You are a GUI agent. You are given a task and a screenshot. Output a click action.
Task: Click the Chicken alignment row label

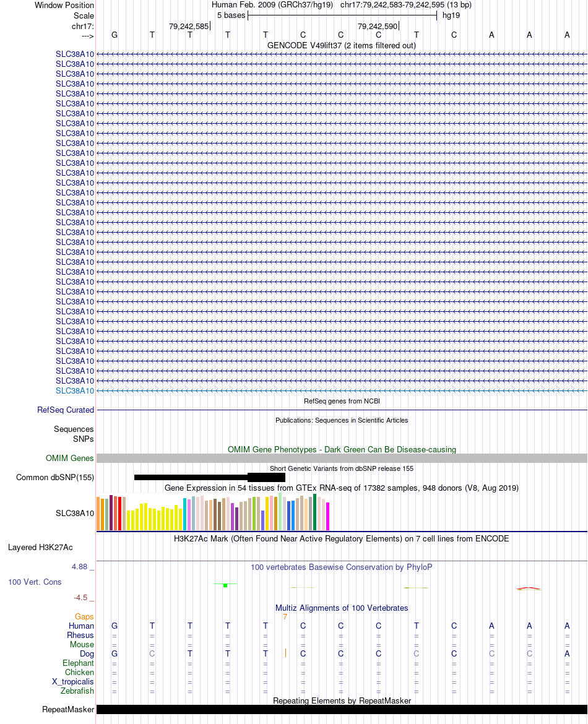click(x=79, y=672)
